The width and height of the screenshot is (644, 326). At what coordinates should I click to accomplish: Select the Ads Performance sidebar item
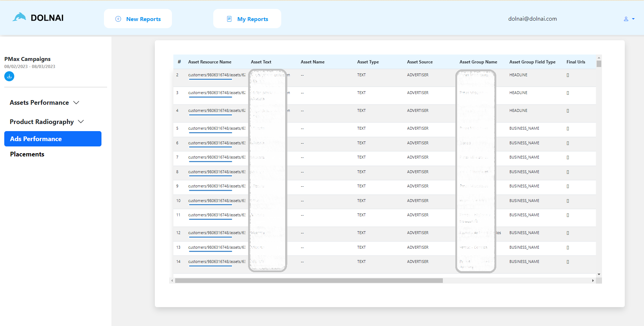coord(36,139)
